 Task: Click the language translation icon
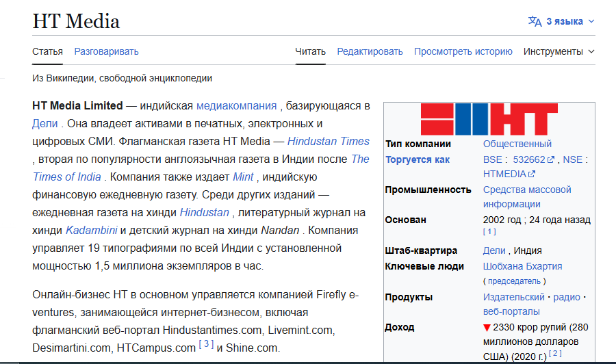coord(535,21)
